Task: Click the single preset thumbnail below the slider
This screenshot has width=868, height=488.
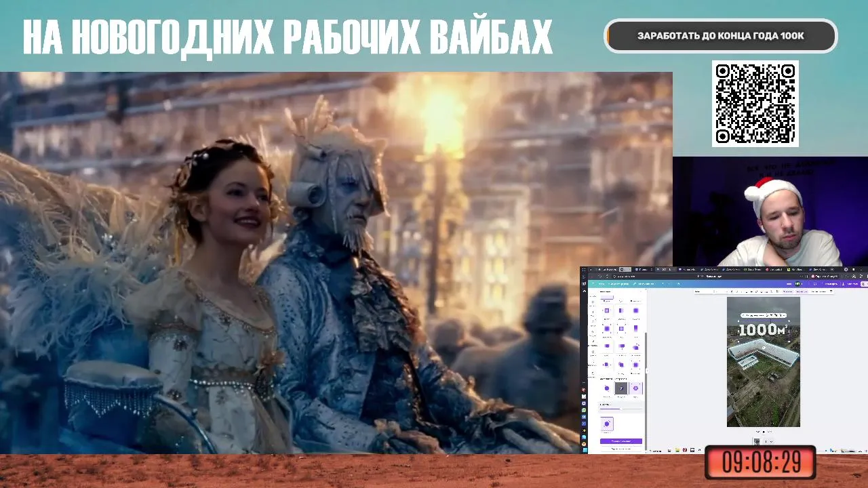Action: [607, 424]
